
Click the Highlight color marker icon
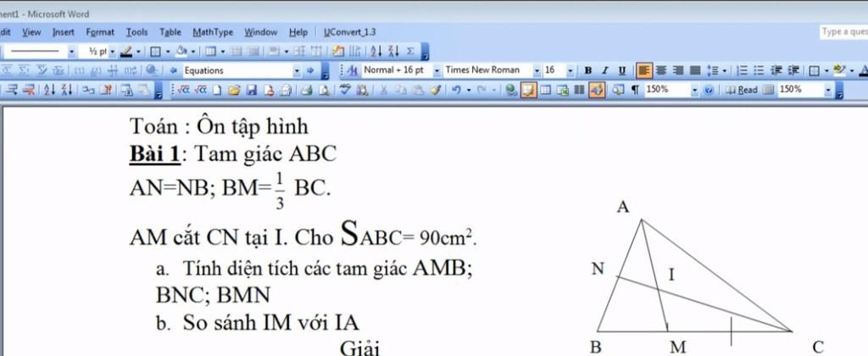pos(838,70)
